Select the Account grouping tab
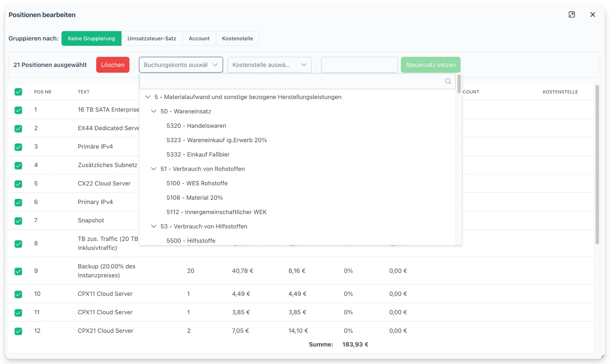Viewport: 610px width, 364px height. pos(199,38)
